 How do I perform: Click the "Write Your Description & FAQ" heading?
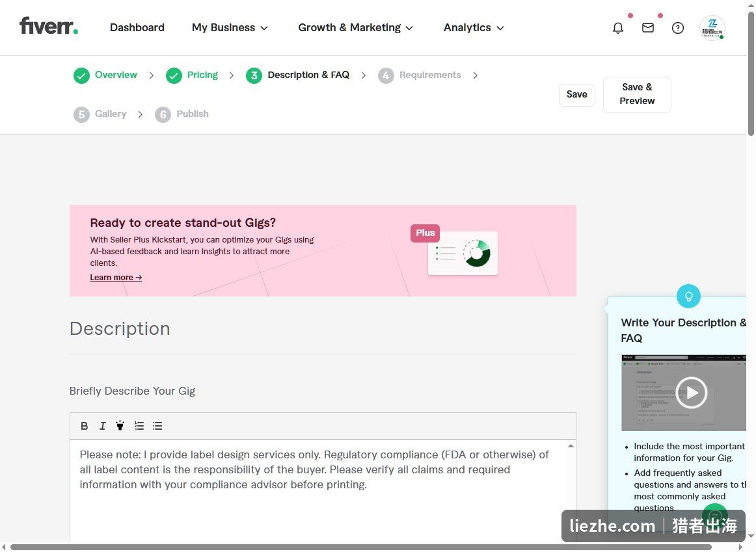coord(684,330)
